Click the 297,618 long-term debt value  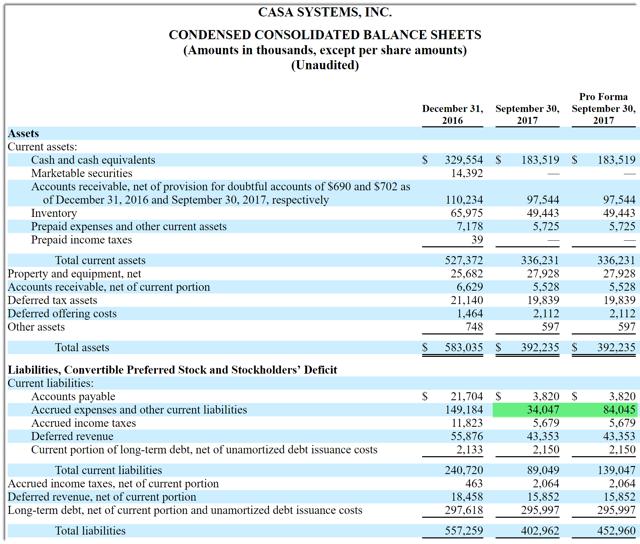point(464,511)
